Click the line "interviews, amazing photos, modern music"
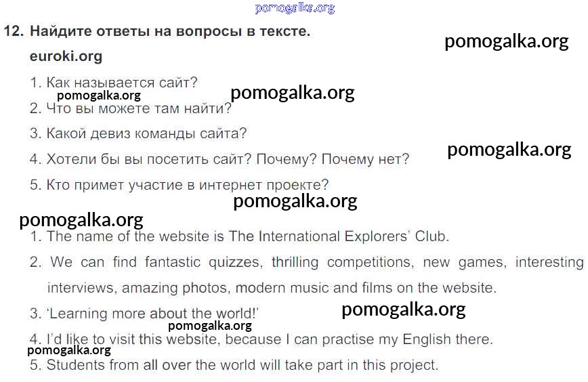Screen dimensions: 588x382 [271, 288]
